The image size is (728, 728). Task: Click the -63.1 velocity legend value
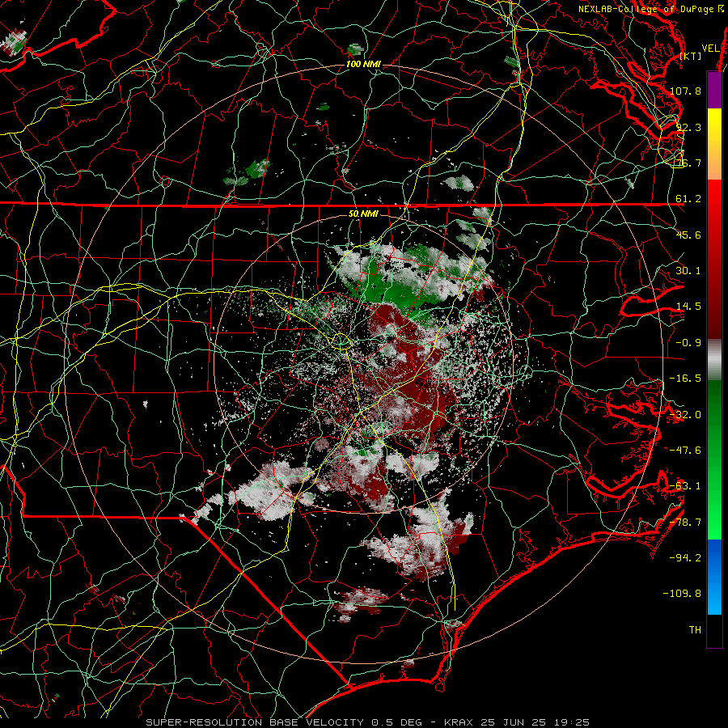click(x=685, y=486)
